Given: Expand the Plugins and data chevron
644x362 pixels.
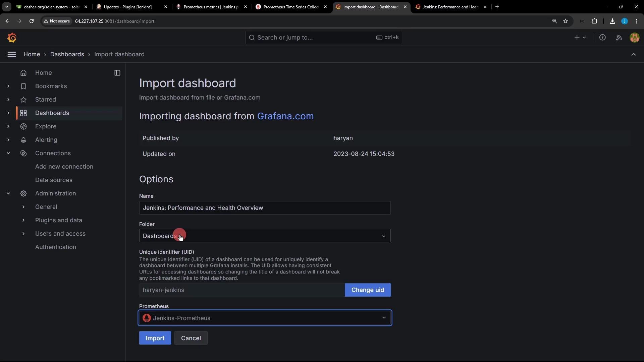Looking at the screenshot, I should (23, 220).
